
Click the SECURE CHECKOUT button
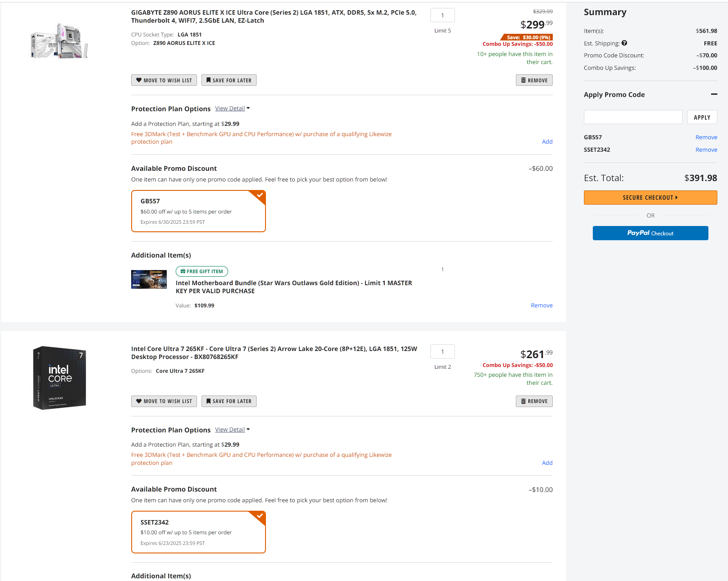point(650,198)
